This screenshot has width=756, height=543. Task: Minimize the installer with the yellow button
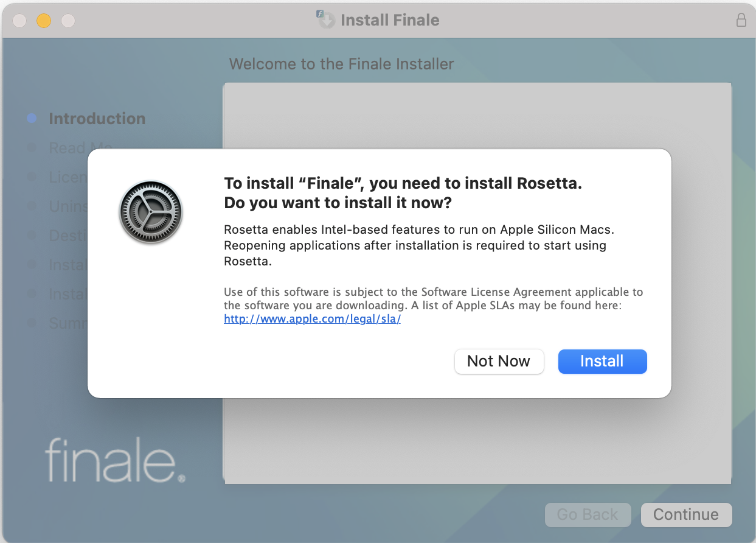point(44,20)
